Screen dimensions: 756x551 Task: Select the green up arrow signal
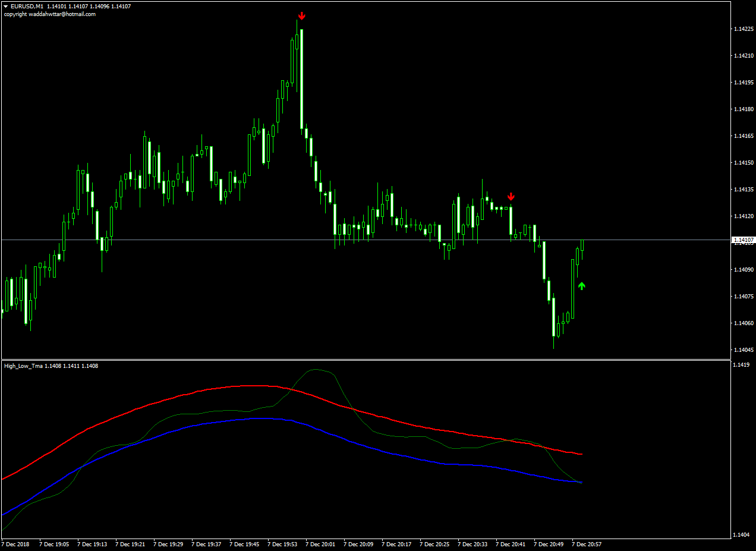point(581,286)
